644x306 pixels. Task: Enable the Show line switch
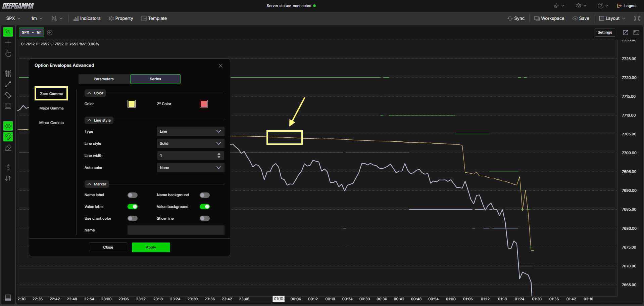click(x=205, y=218)
